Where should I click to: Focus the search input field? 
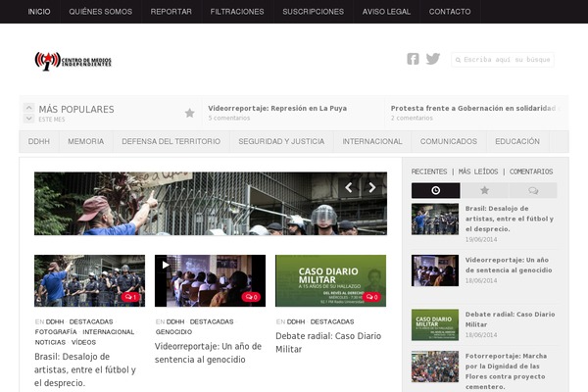click(503, 60)
